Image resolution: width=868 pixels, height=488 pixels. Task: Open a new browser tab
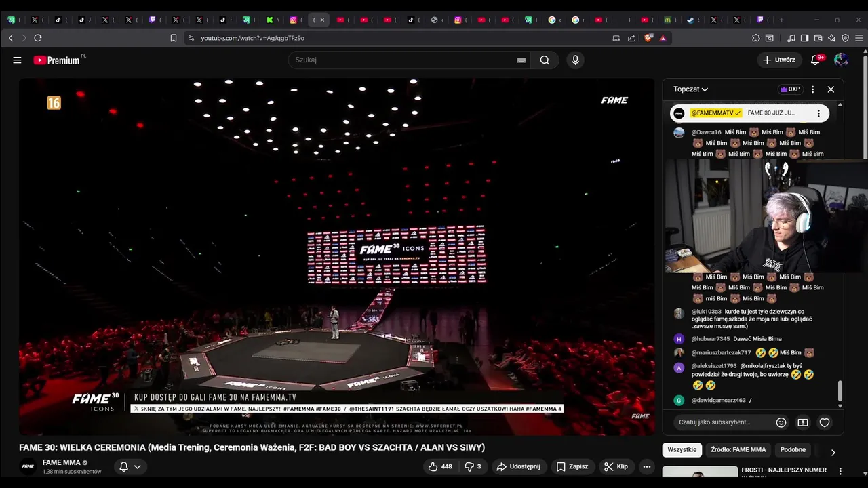(781, 20)
